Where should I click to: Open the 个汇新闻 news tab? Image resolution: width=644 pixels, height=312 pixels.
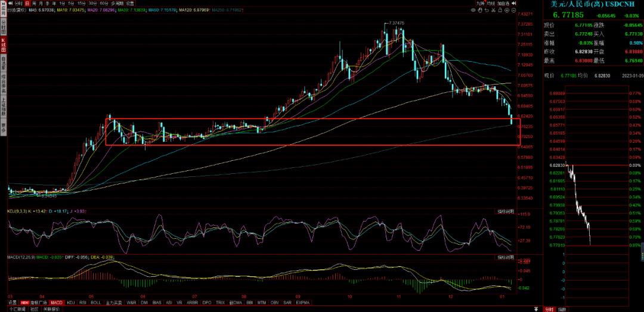point(17,309)
